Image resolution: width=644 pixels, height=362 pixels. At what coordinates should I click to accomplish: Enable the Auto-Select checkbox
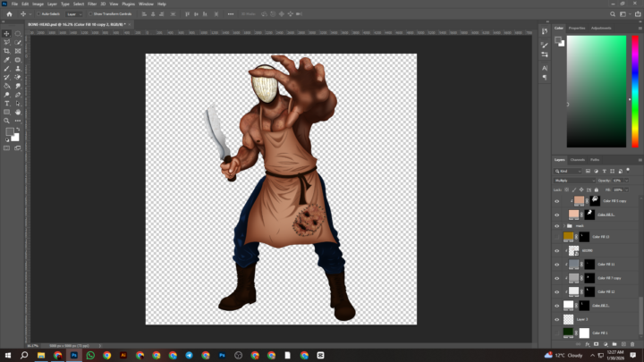39,14
